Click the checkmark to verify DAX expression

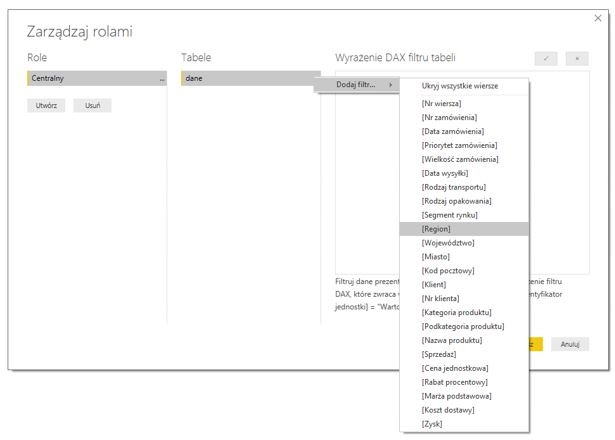(546, 59)
